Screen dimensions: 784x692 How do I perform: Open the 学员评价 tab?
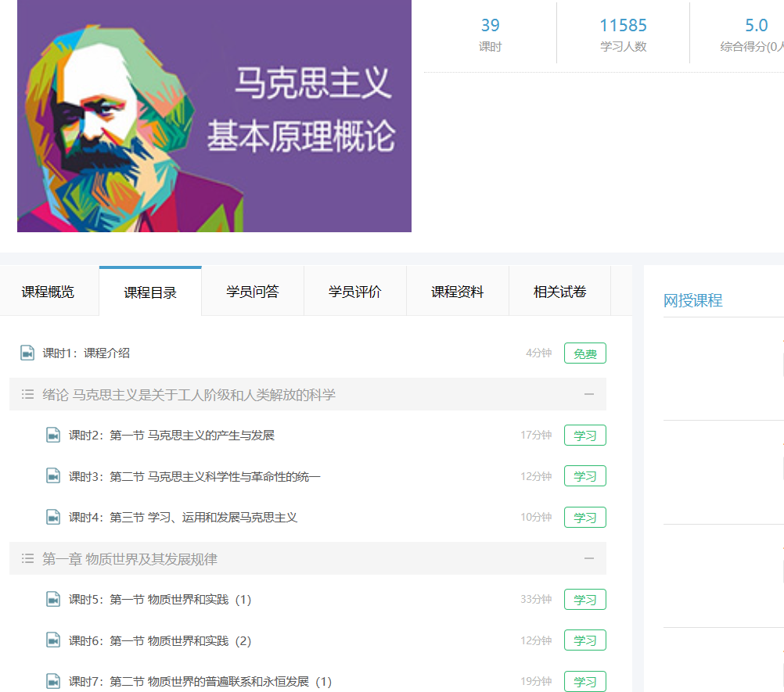pos(355,292)
